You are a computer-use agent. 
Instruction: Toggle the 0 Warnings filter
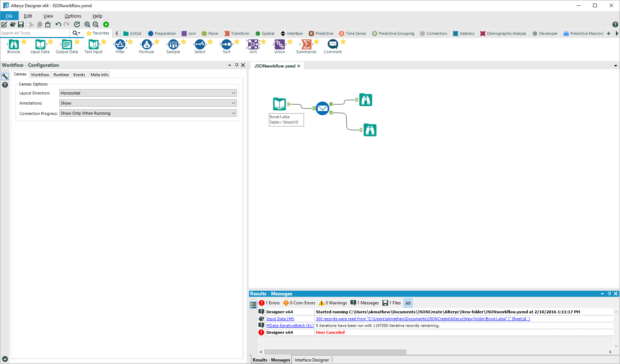click(x=333, y=303)
